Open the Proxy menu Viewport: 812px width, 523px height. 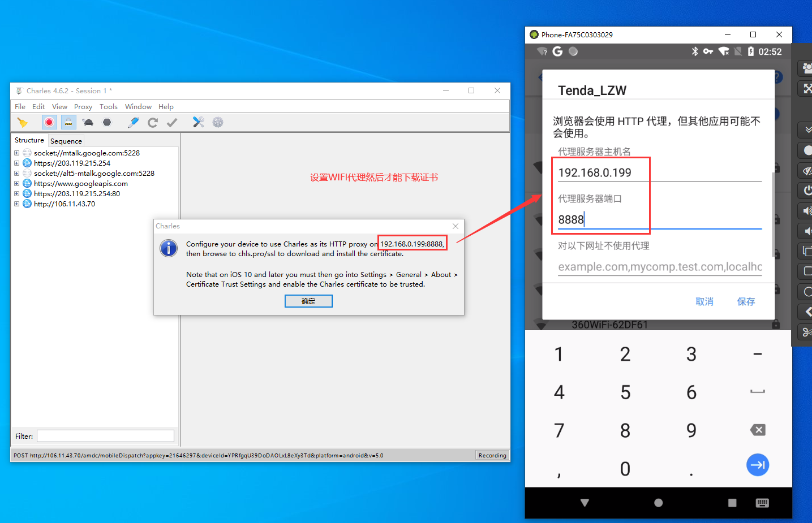83,107
